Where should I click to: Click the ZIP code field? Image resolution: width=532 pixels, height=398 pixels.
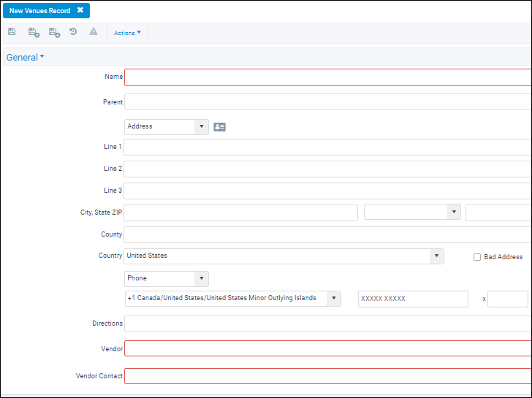[x=498, y=213]
